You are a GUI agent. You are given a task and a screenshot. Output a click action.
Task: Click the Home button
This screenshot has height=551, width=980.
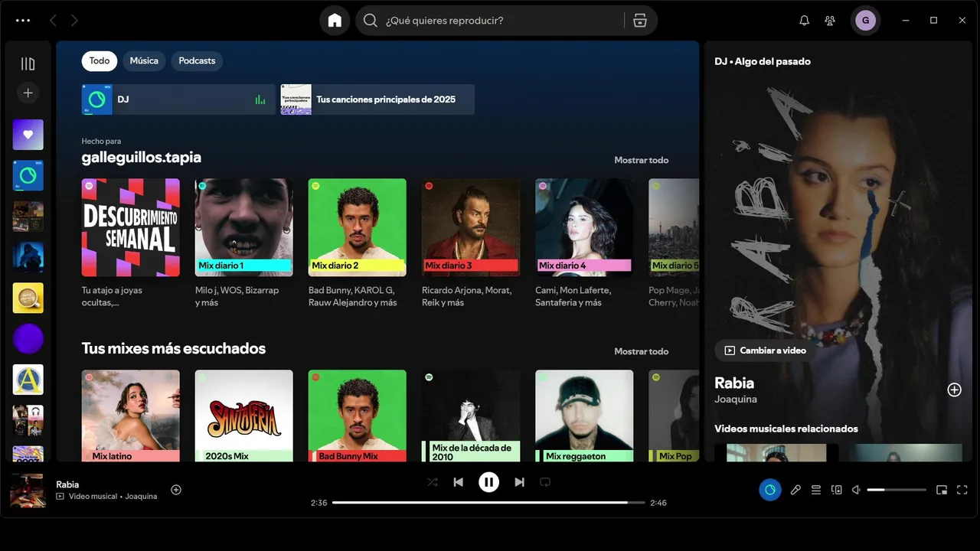pos(335,21)
